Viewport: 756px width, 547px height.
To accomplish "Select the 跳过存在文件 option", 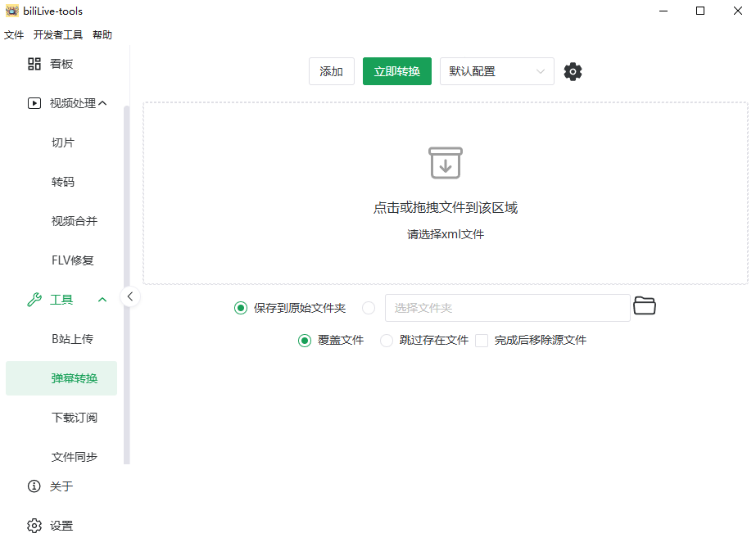I will [x=385, y=341].
